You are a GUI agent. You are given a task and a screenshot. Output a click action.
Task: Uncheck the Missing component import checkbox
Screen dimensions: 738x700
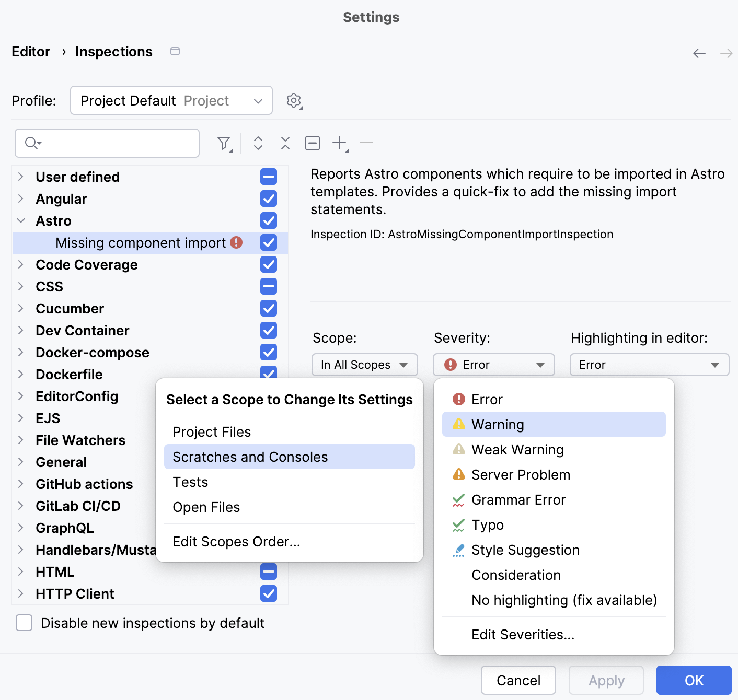[269, 243]
